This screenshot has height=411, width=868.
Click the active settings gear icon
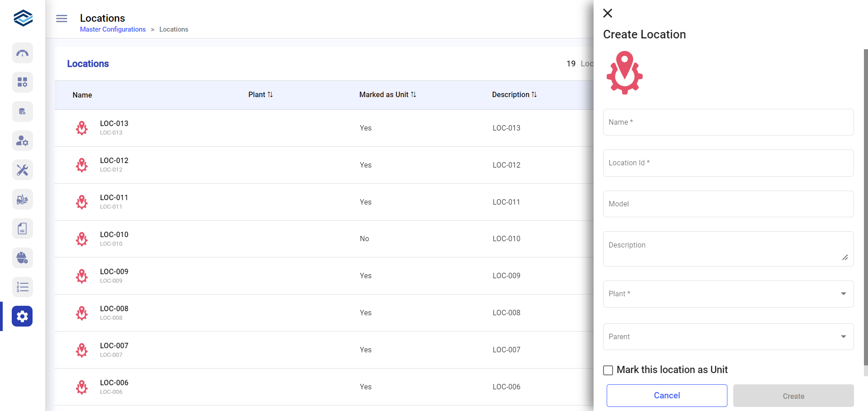coord(22,316)
